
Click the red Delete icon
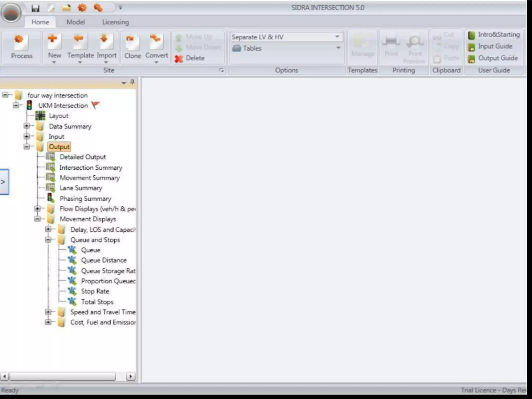coord(179,59)
